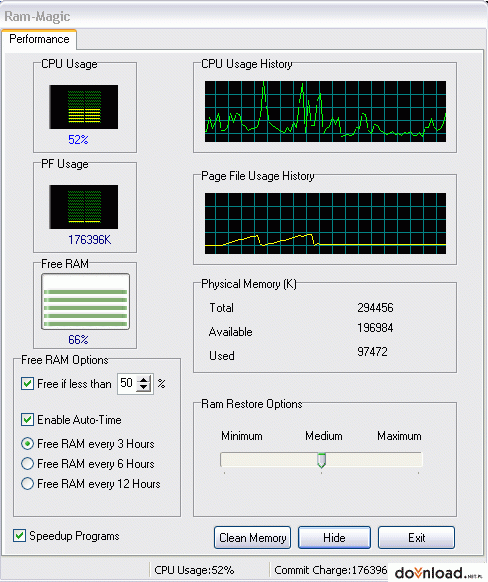
Task: Increase the free percentage with up arrow
Action: (144, 380)
